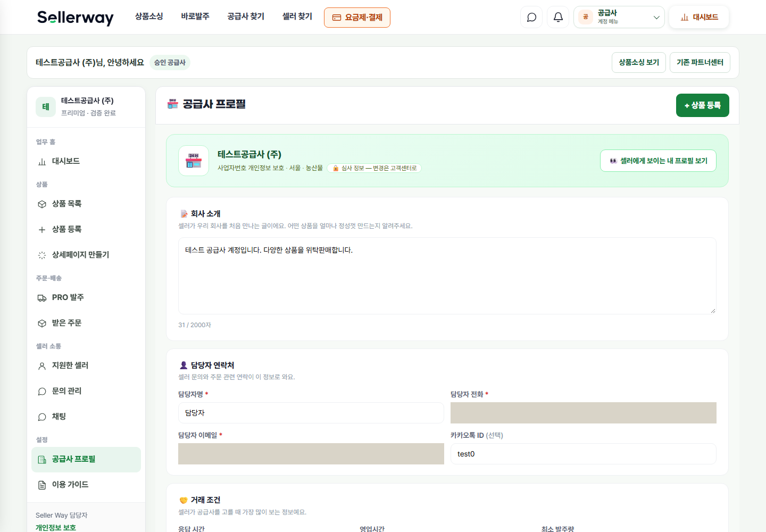Click into the 회사 소개 text area
The image size is (766, 532).
tap(447, 276)
